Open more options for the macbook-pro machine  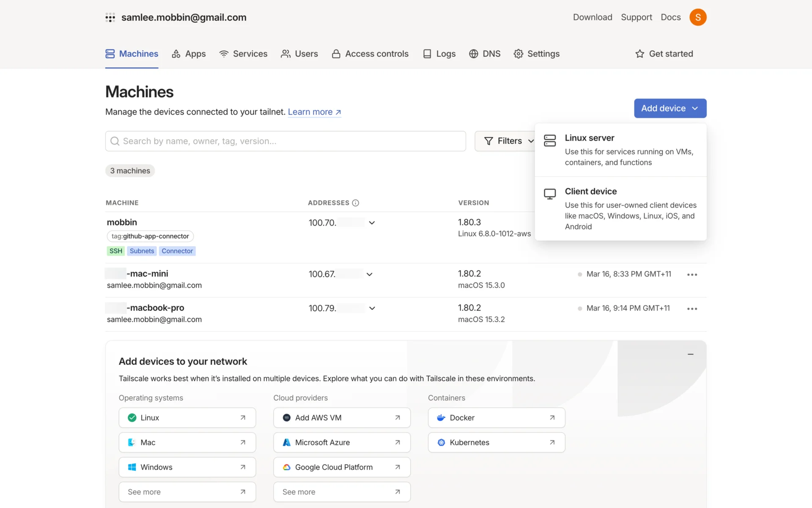692,309
